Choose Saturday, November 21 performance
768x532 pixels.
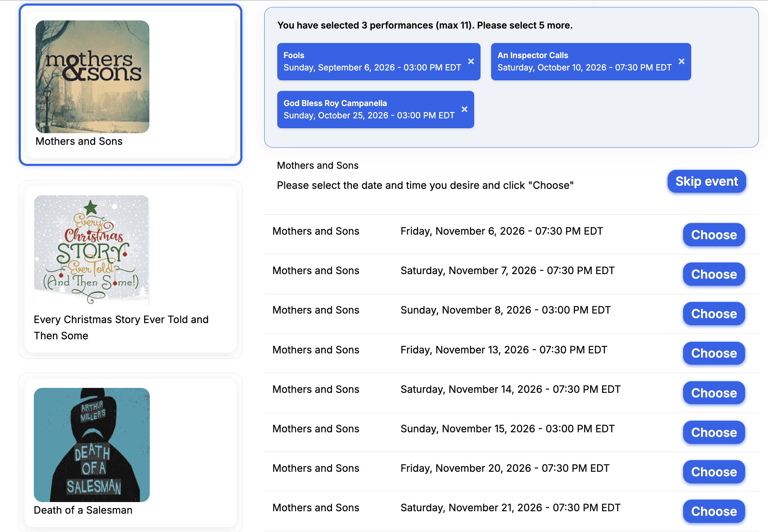pos(714,511)
